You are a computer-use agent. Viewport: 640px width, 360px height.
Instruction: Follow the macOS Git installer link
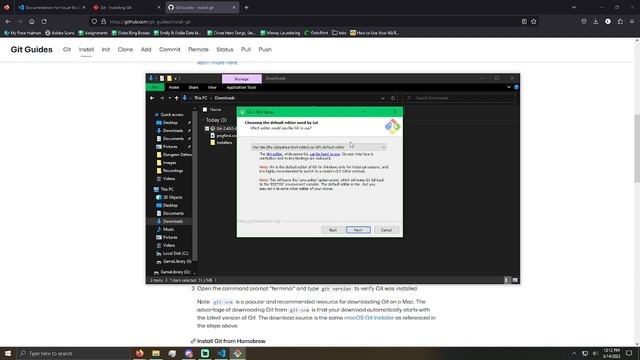(x=369, y=318)
